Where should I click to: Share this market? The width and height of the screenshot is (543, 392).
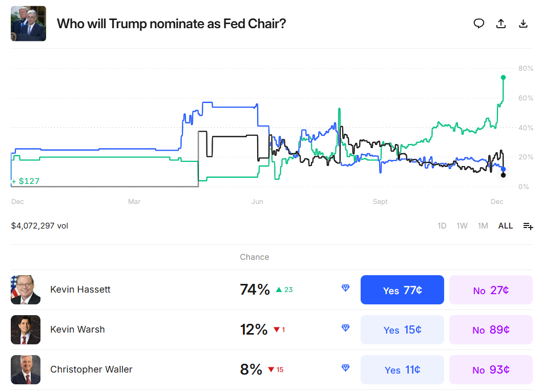501,24
